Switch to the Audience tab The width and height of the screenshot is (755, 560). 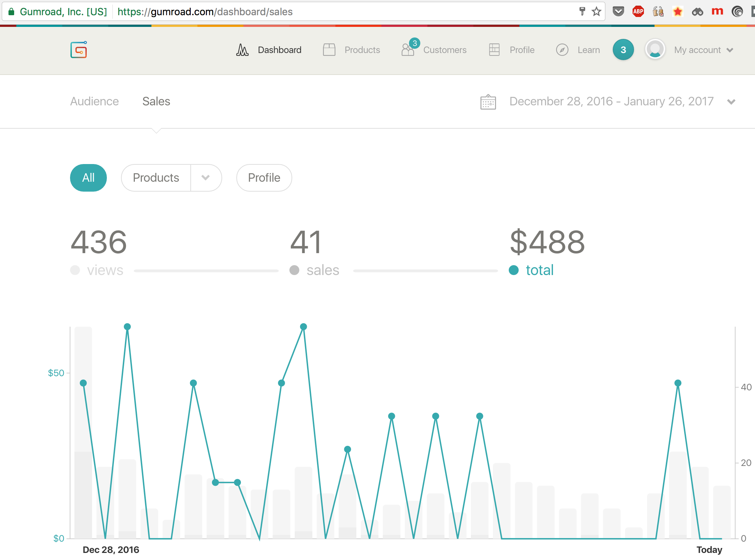[94, 101]
